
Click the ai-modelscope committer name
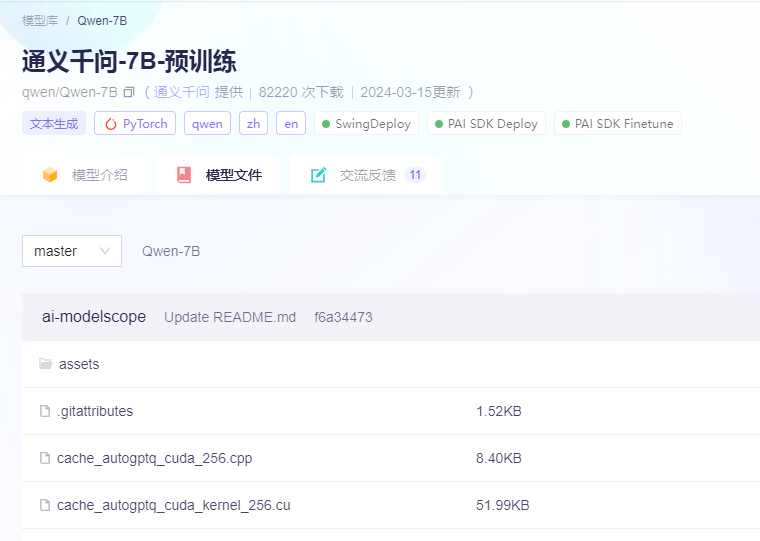pyautogui.click(x=94, y=317)
